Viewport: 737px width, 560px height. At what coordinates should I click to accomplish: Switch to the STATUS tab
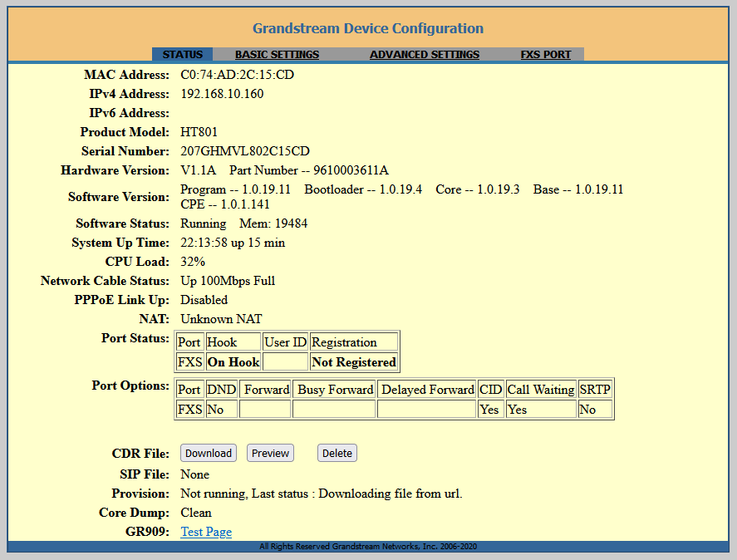coord(182,55)
